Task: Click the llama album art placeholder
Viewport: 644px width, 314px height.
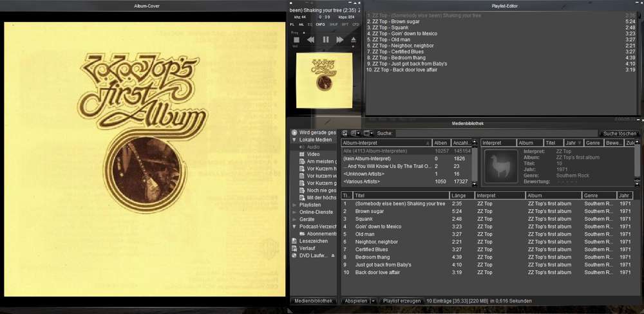Action: tap(500, 167)
